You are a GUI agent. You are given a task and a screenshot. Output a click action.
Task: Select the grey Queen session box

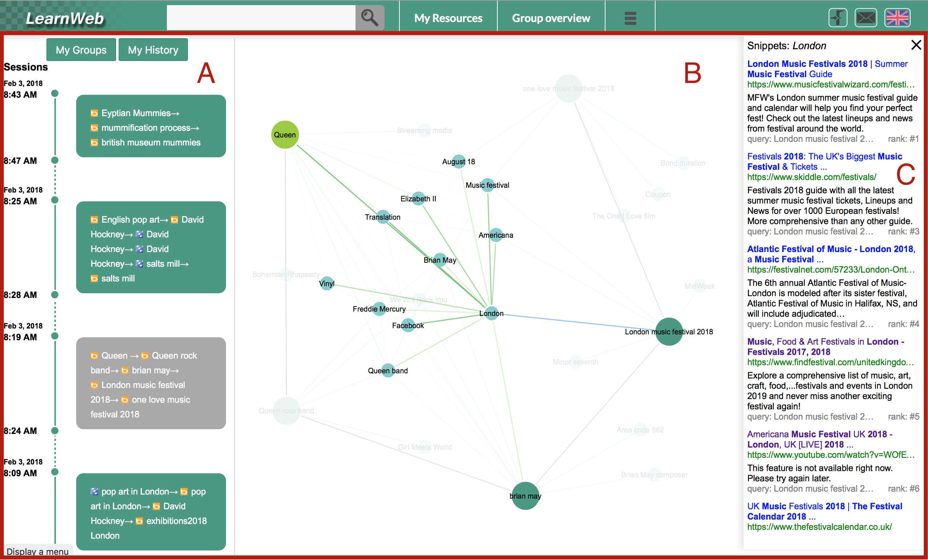[x=151, y=383]
